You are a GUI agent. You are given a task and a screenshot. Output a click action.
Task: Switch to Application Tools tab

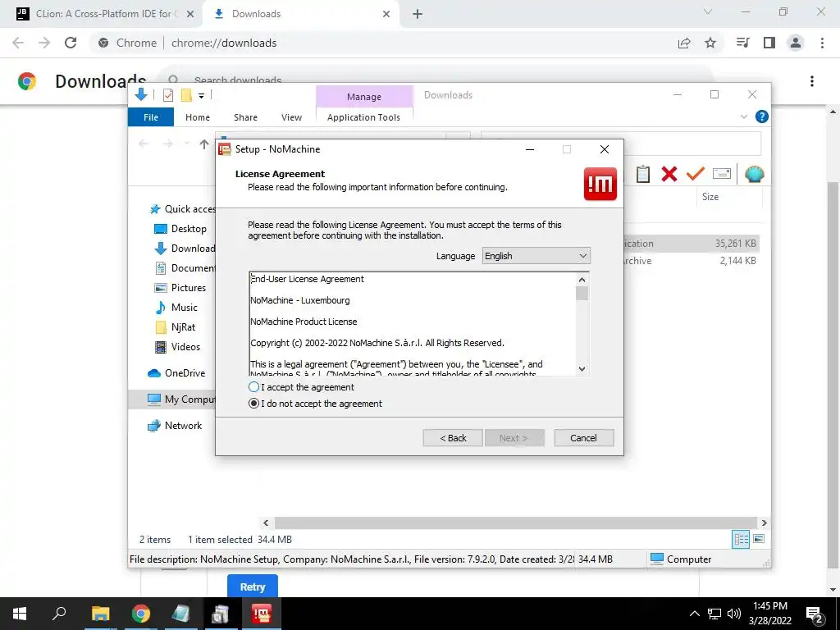click(363, 116)
